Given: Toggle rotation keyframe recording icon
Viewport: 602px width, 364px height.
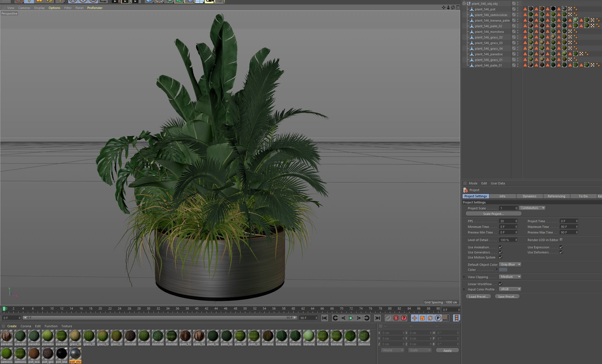Looking at the screenshot, I should [430, 318].
